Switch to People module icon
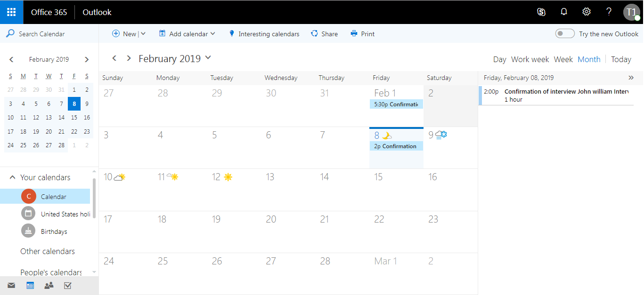Image resolution: width=644 pixels, height=295 pixels. (x=49, y=285)
